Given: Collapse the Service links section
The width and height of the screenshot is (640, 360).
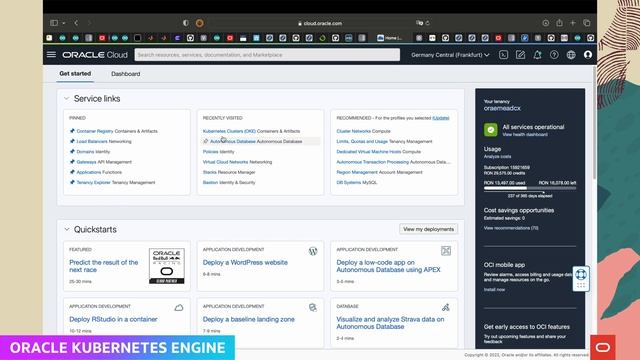Looking at the screenshot, I should coord(67,98).
